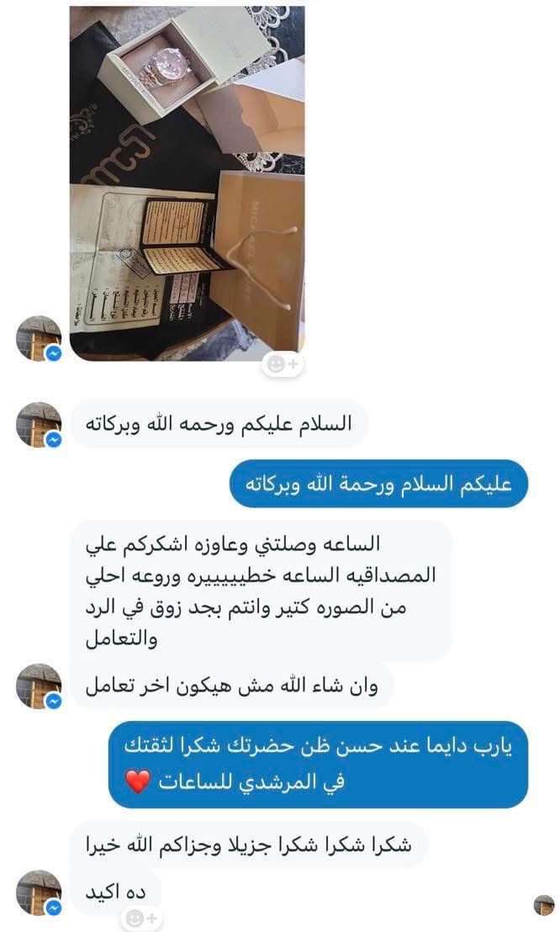Tap avatar beside 'وان شاء الله' message
Viewport: 560px width, 932px height.
tap(39, 686)
